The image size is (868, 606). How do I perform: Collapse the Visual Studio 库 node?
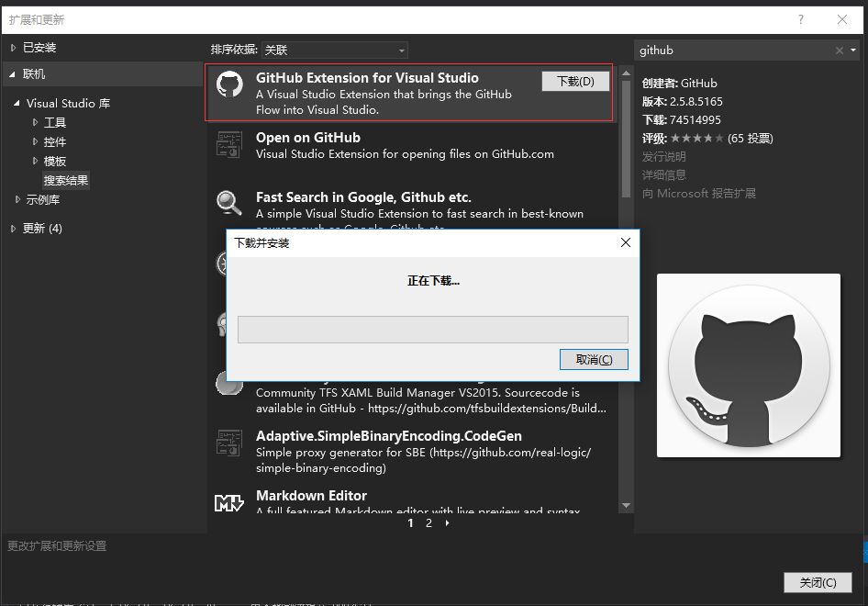pos(17,103)
